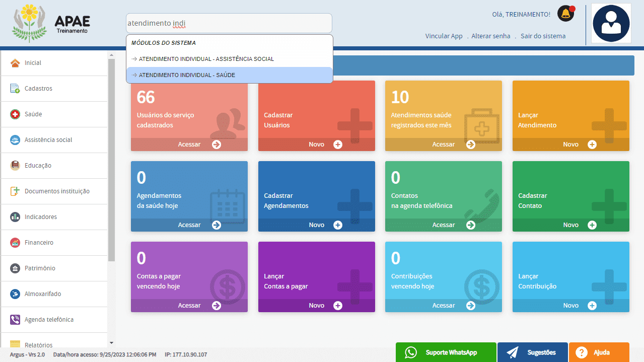Open Cadastros in the sidebar menu
The image size is (644, 362).
point(38,89)
